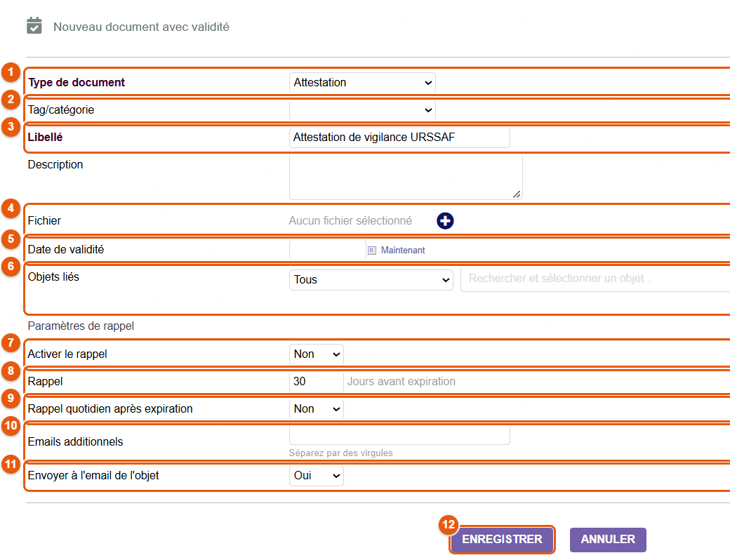Click the 'Nouveau document avec validité' title
Viewport: 730px width, 560px height.
(141, 27)
